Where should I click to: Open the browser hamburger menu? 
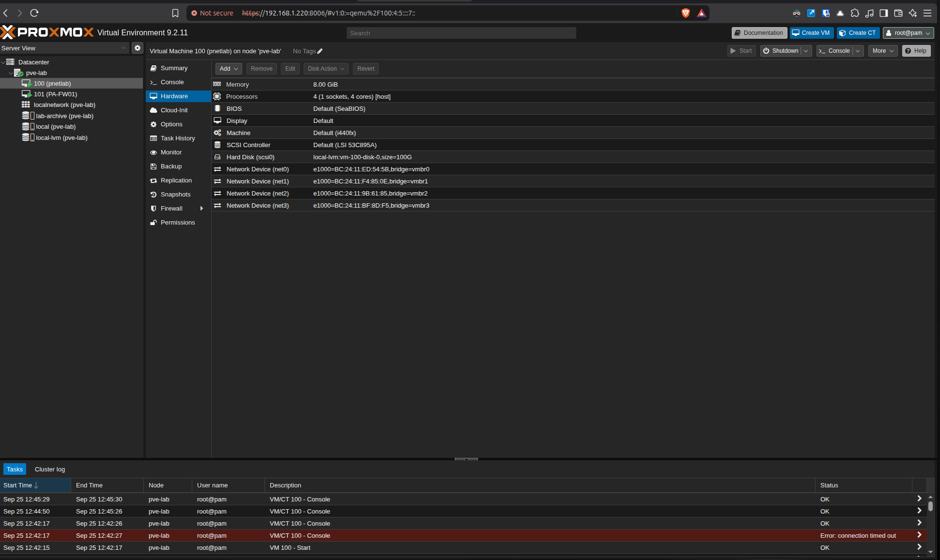(927, 13)
